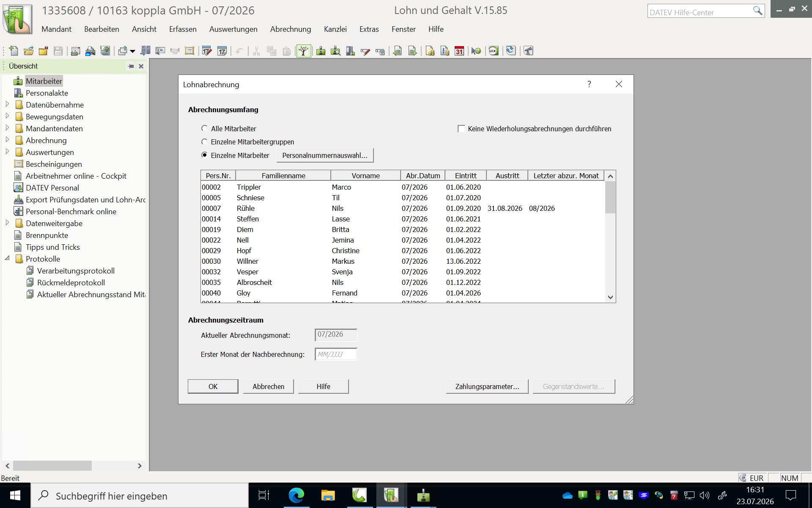Sort the table by the Familienname column
The width and height of the screenshot is (812, 508).
283,176
